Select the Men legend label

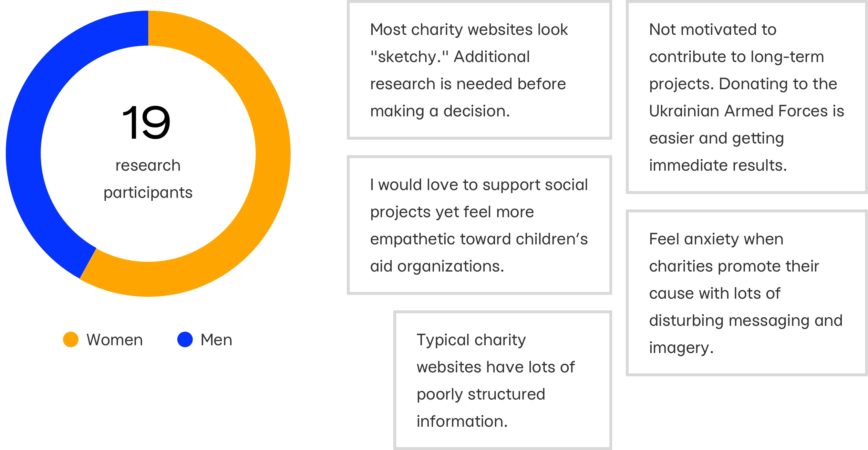click(x=216, y=340)
